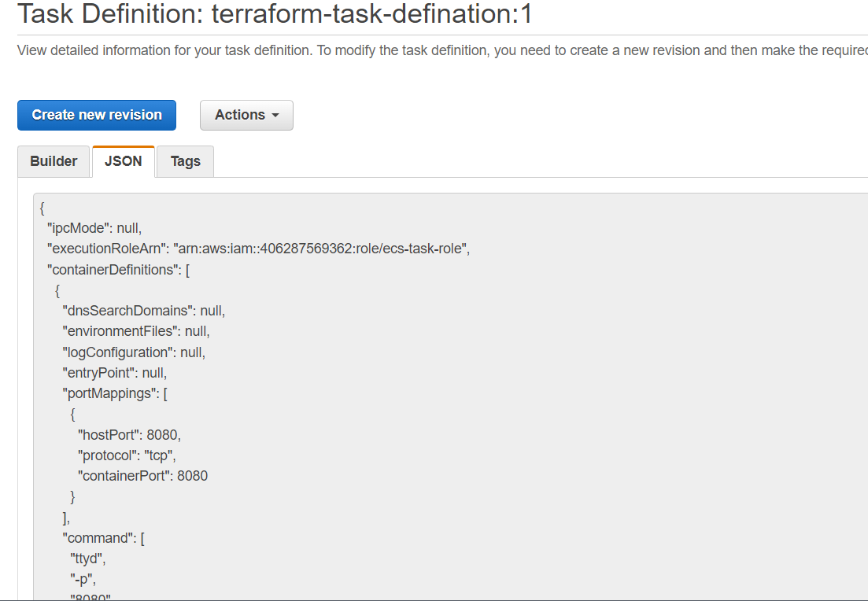Click the Actions dropdown caret arrow

275,115
